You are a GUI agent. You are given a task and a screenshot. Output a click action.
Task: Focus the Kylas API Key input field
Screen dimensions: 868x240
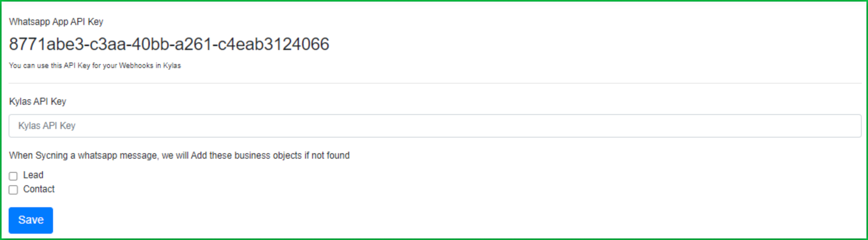click(435, 126)
